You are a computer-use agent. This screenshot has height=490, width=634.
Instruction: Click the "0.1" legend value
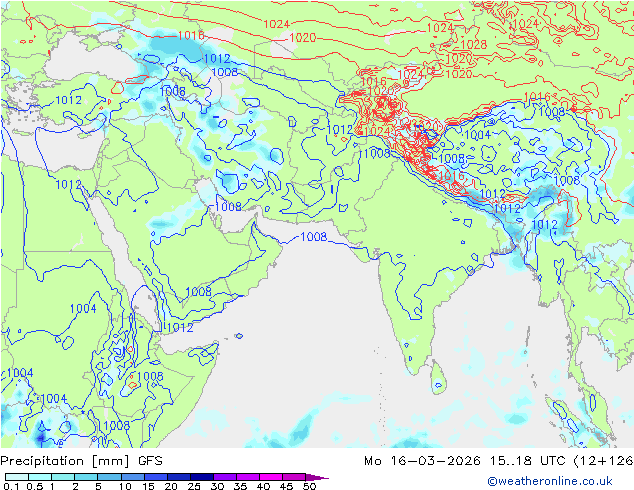(9, 486)
